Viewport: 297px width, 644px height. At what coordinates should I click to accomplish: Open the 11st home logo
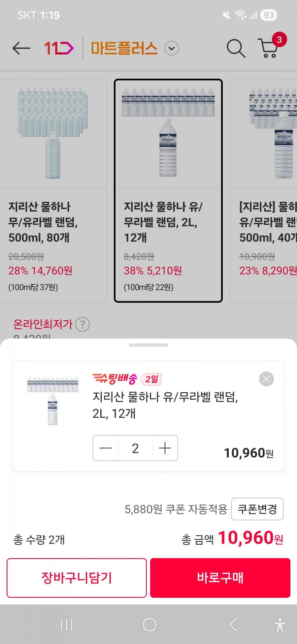59,48
